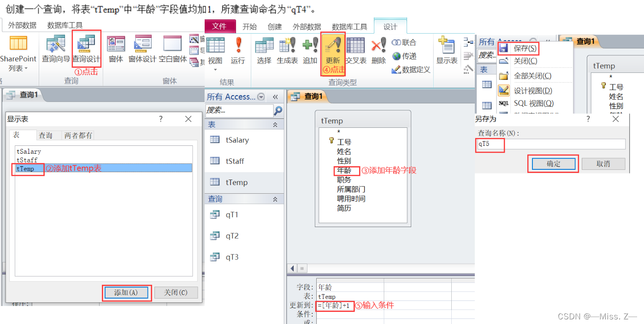
Task: Click the SharePoint 列表 icon
Action: coord(18,53)
